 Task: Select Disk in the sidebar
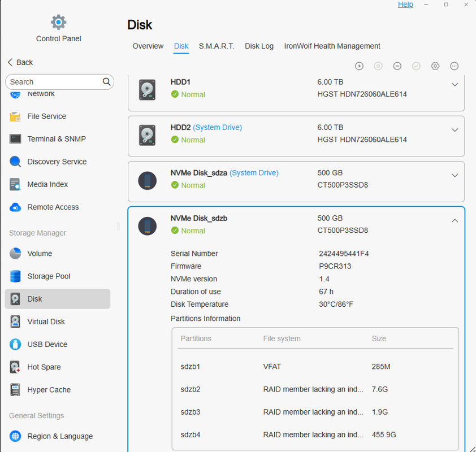click(58, 299)
